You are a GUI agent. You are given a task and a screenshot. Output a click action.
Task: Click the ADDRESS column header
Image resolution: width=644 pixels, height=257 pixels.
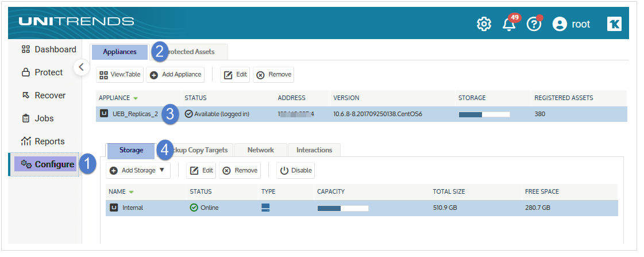tap(292, 98)
